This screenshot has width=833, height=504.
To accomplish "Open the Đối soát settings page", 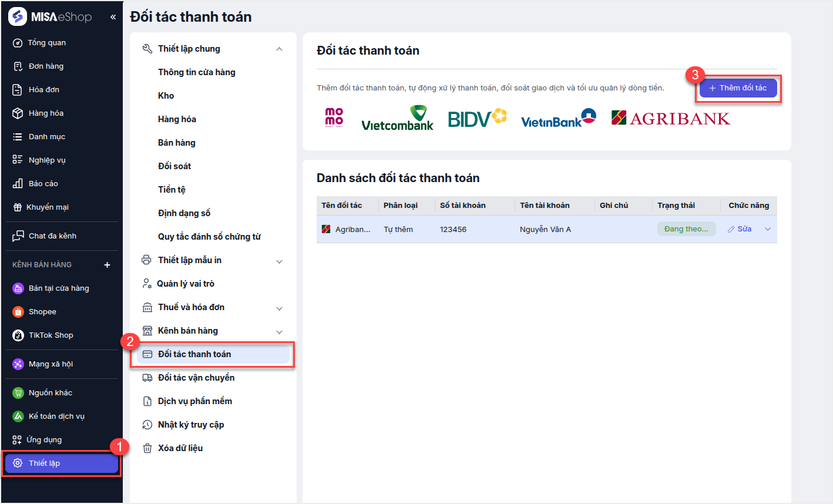I will pyautogui.click(x=174, y=166).
